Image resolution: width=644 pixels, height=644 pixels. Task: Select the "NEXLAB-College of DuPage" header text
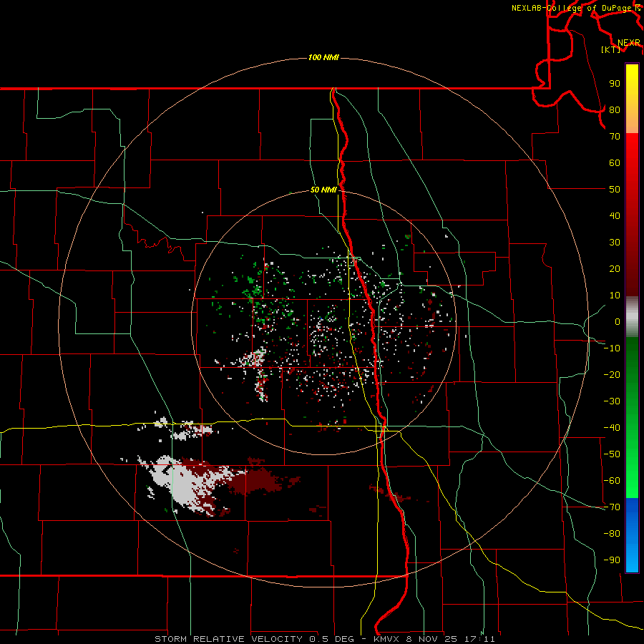(571, 8)
